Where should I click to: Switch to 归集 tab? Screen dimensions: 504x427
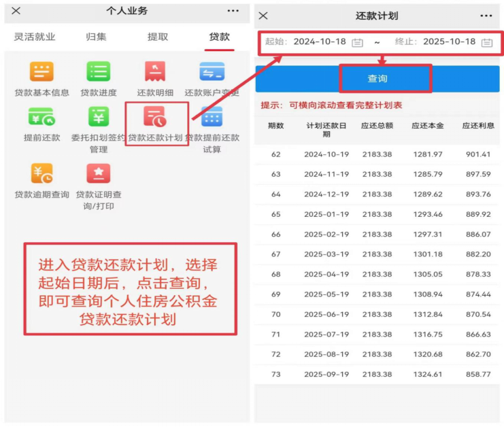tap(96, 37)
